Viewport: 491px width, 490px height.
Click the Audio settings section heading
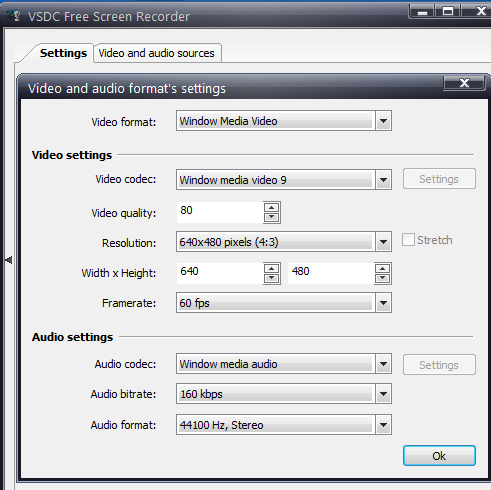coord(73,337)
